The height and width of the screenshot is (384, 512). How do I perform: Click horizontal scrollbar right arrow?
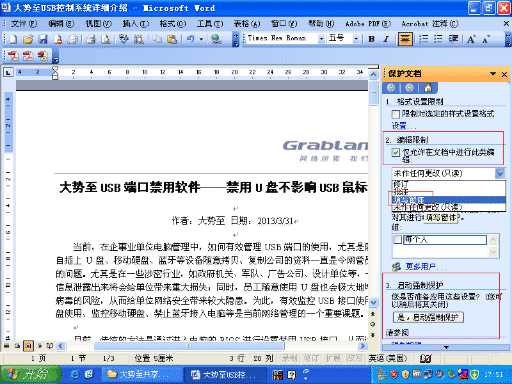(363, 346)
